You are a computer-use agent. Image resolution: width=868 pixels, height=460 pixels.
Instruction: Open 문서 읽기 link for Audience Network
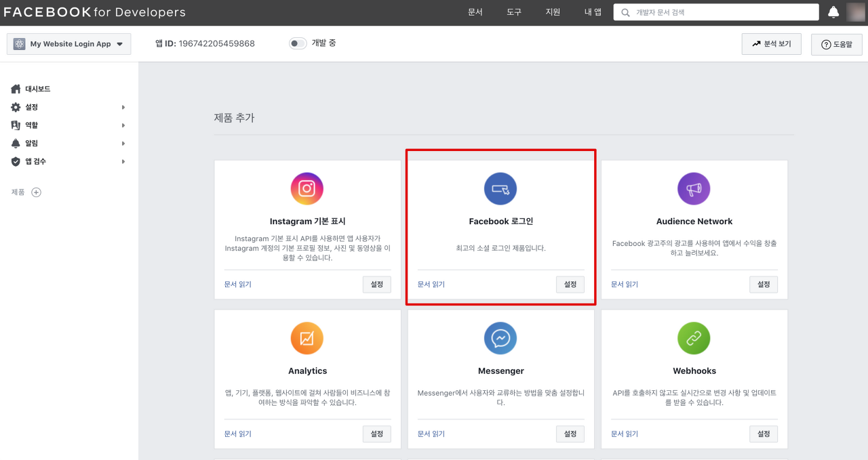625,285
